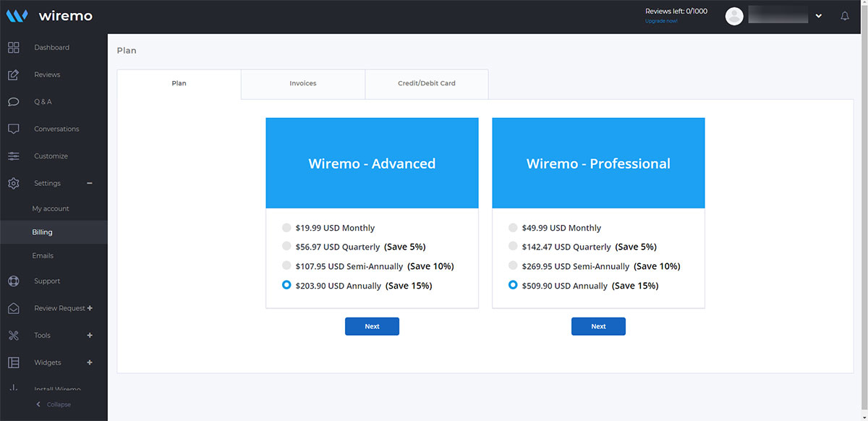Click the Wiremo - Professional plan header

tap(598, 163)
